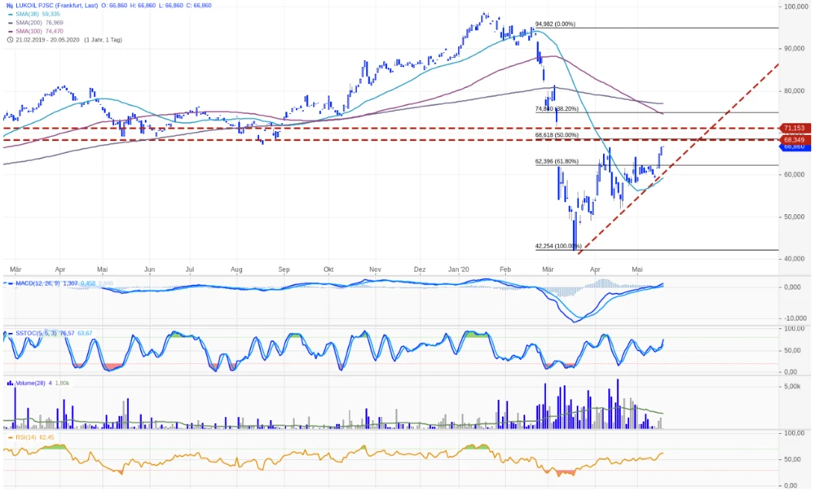Click the SSTOC(5, 5, 3) line icon
815x504 pixels.
(10, 332)
